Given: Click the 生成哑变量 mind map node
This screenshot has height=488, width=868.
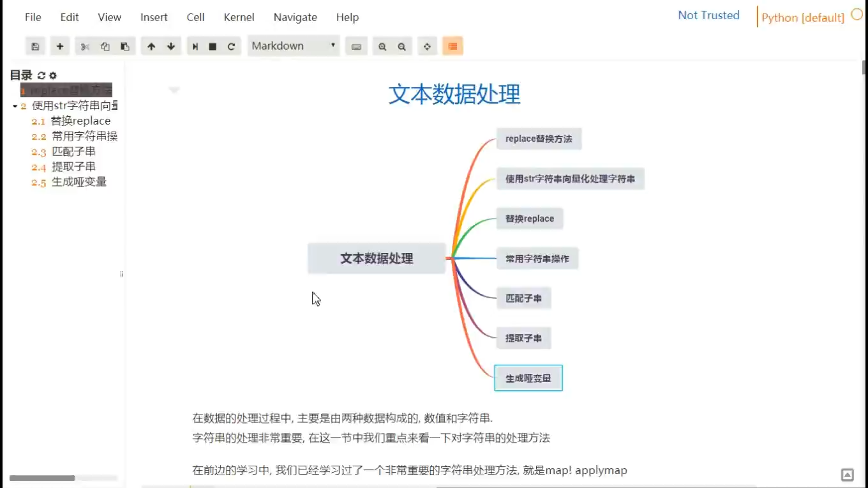Looking at the screenshot, I should click(528, 378).
